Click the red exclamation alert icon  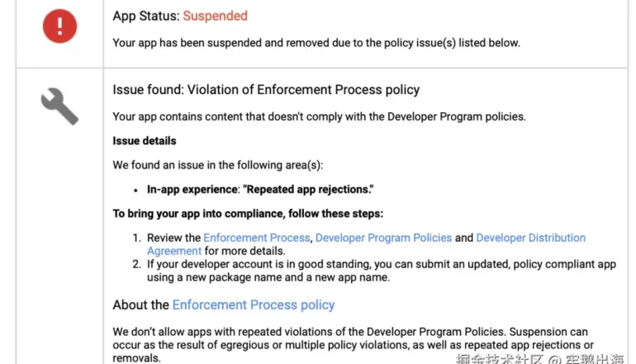(59, 26)
